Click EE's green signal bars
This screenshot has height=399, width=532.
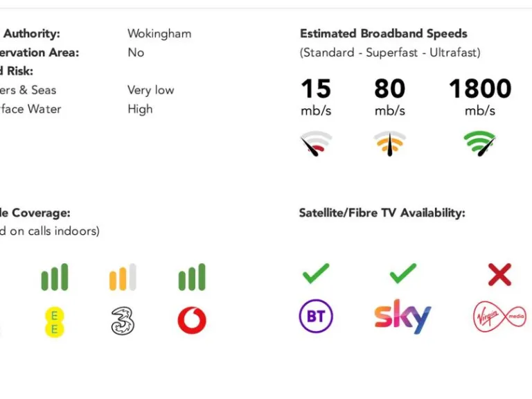click(x=55, y=277)
